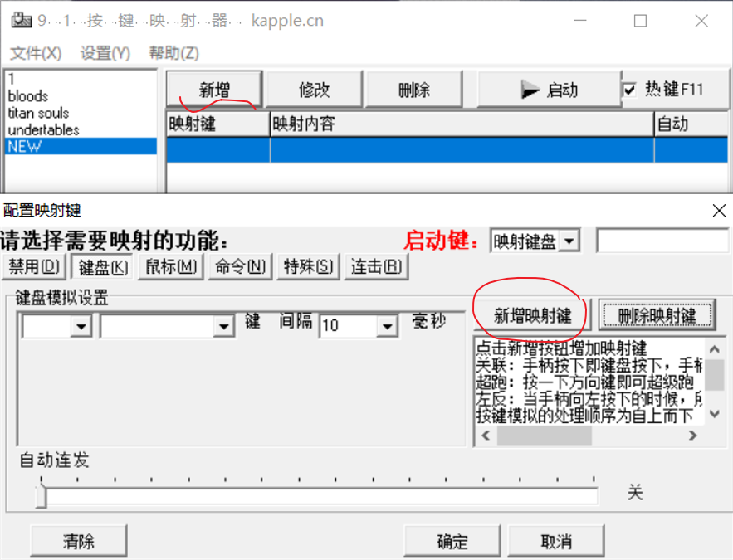The height and width of the screenshot is (560, 733).
Task: Close the 配置映射键 dialog
Action: [719, 210]
